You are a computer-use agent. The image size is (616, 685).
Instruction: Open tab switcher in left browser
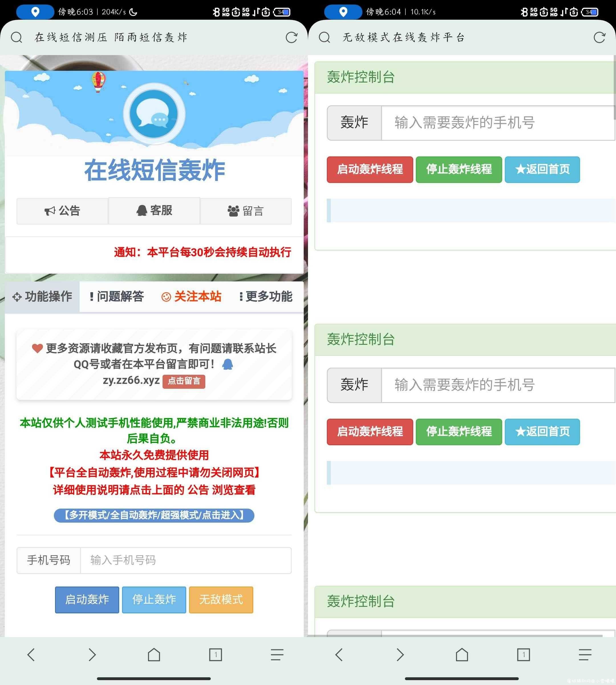click(216, 655)
